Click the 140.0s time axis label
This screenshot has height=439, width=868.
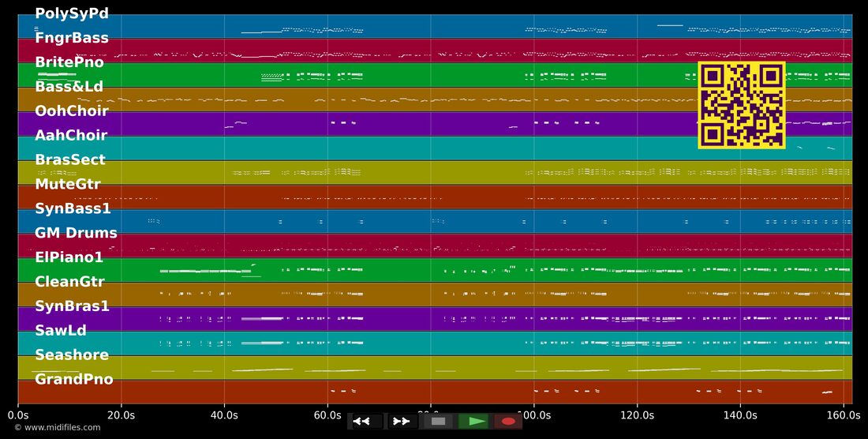pos(740,415)
